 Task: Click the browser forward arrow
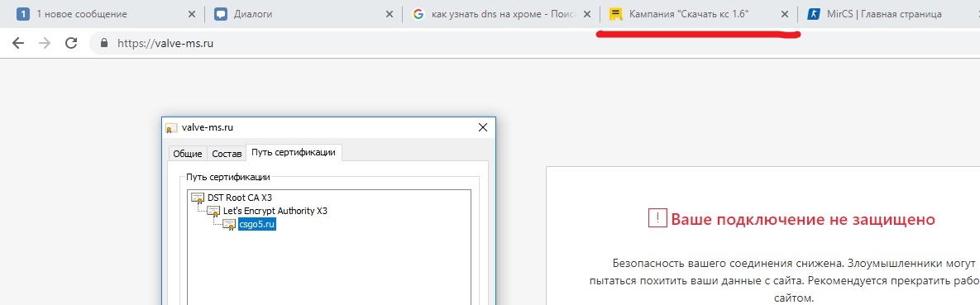point(45,44)
